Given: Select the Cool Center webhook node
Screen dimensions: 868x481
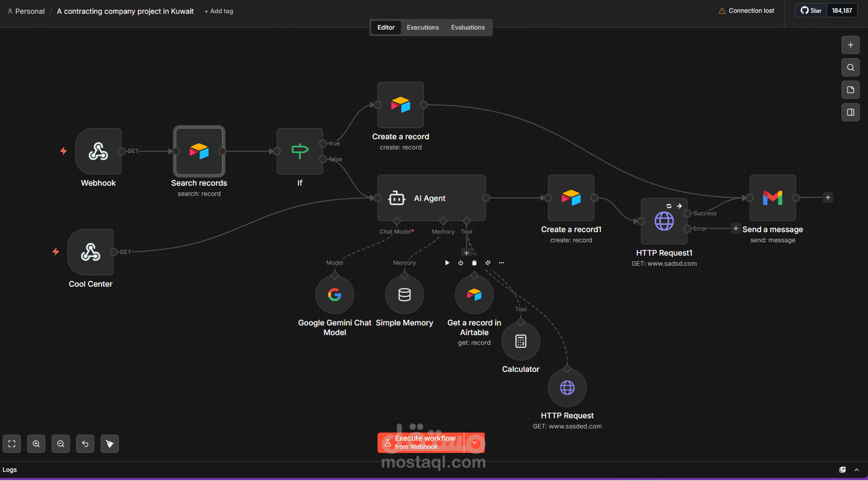Looking at the screenshot, I should click(90, 252).
